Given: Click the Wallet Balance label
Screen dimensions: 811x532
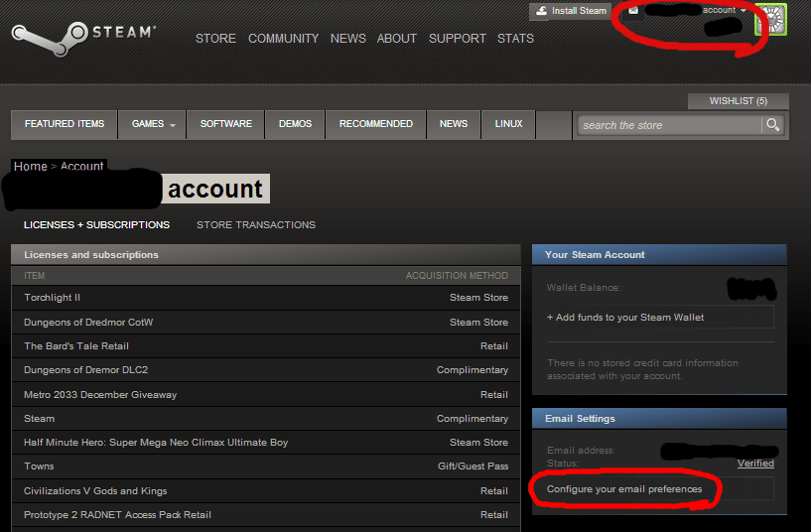Looking at the screenshot, I should pos(584,288).
